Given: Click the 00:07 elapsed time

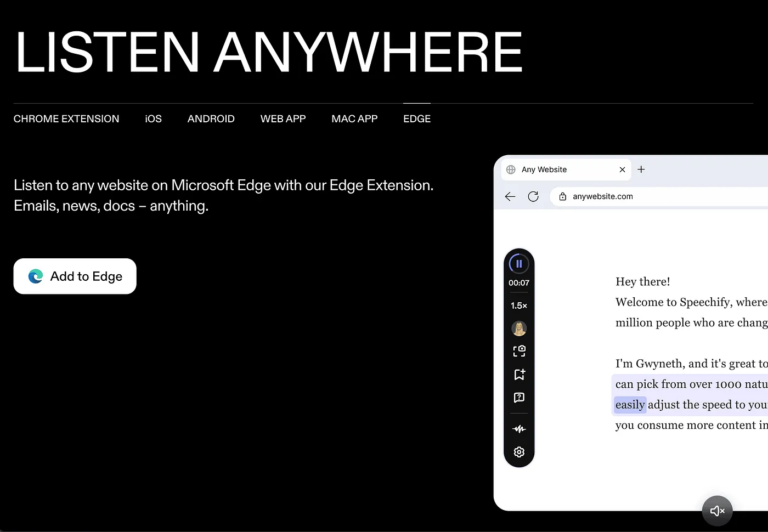Looking at the screenshot, I should click(519, 283).
